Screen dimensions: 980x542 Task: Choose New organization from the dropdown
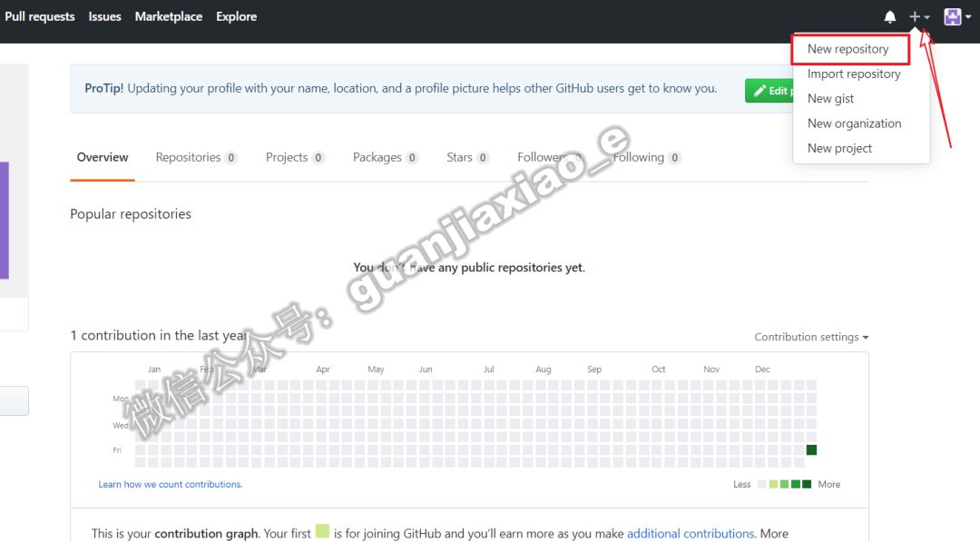tap(855, 123)
